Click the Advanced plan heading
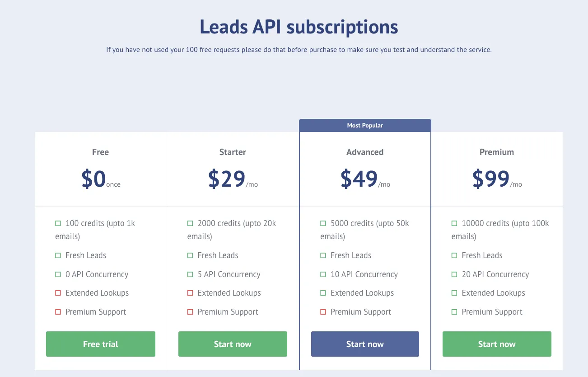The height and width of the screenshot is (377, 588). click(365, 152)
